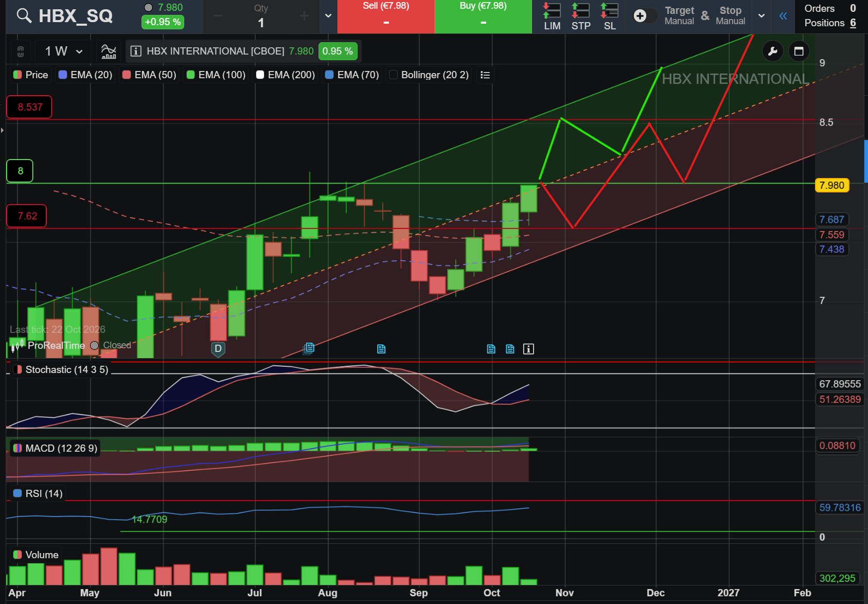Increase quantity with the plus button
Viewport: 868px width, 604px height.
tap(304, 16)
